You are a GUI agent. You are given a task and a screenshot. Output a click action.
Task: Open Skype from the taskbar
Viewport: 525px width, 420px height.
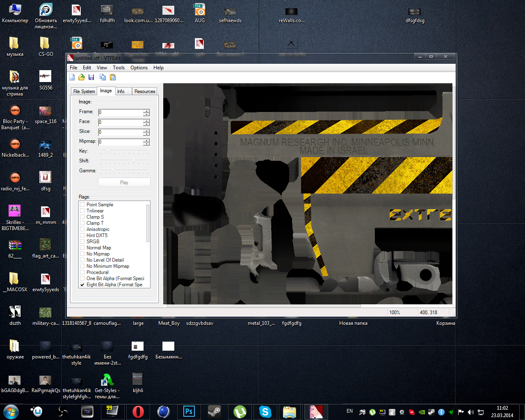pyautogui.click(x=265, y=411)
